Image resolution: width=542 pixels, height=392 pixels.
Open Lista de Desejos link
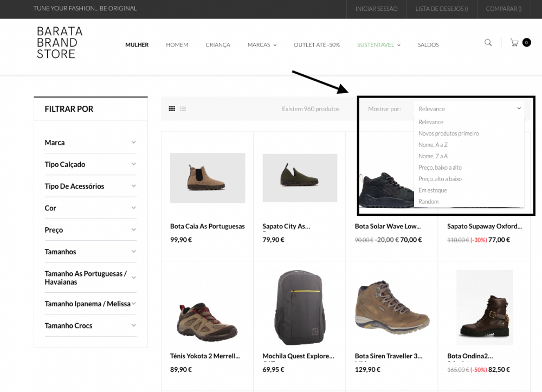441,9
